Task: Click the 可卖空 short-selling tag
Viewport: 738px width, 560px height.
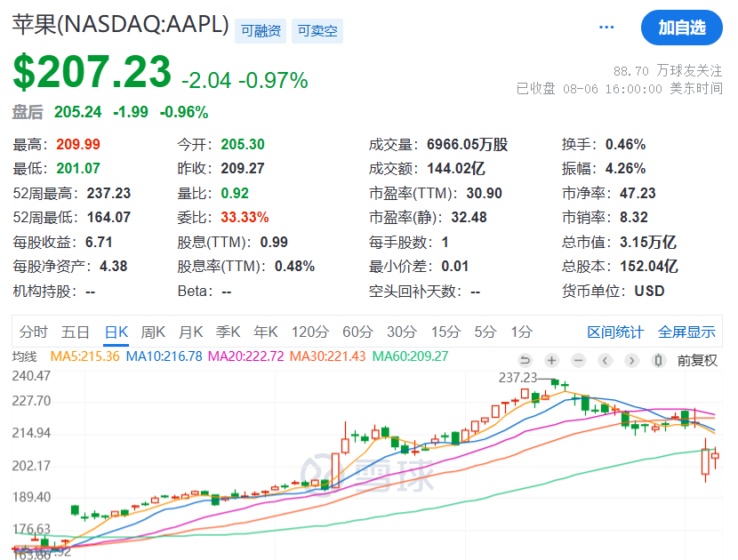Action: click(318, 31)
